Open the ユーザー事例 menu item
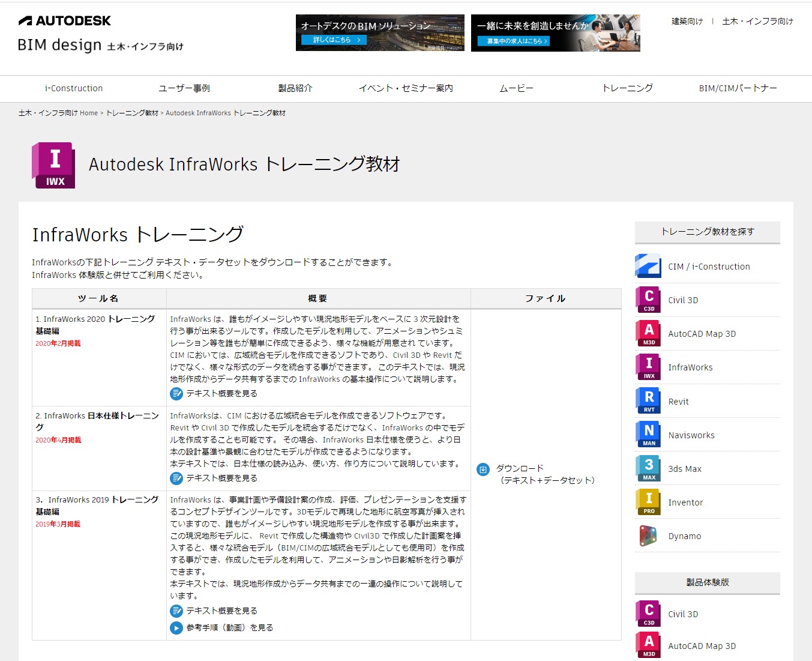This screenshot has height=661, width=812. click(x=184, y=88)
